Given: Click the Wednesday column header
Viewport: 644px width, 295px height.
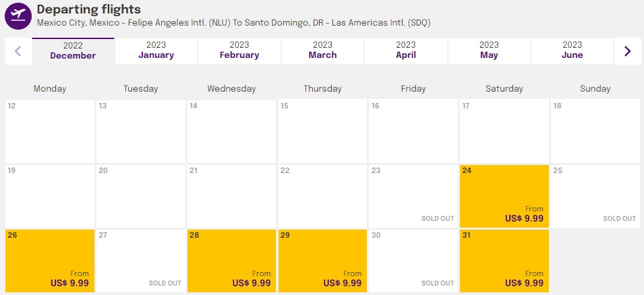Looking at the screenshot, I should click(232, 89).
